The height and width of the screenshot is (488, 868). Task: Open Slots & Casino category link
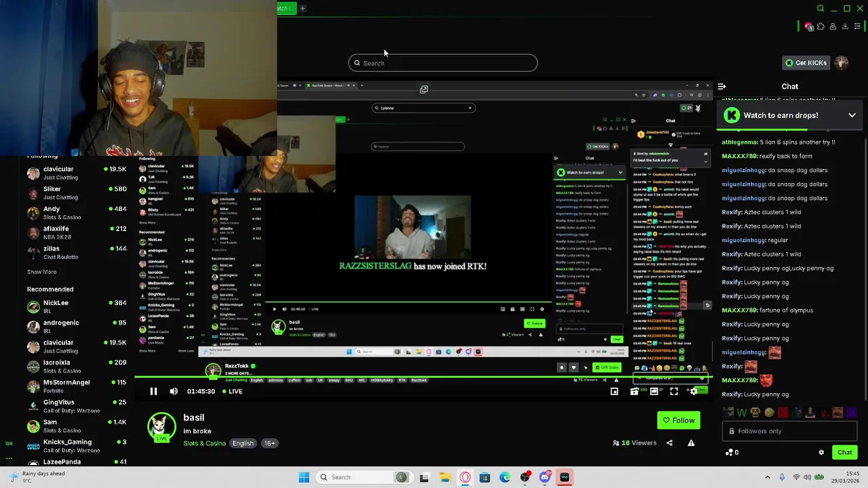[x=204, y=443]
